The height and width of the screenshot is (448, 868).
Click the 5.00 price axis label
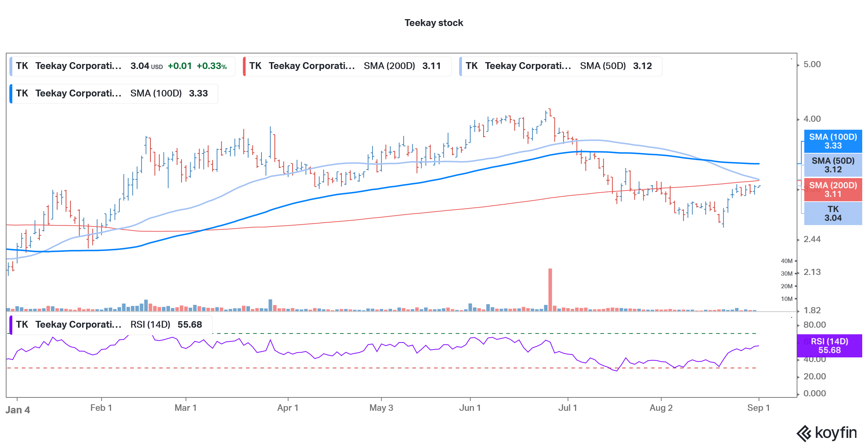pyautogui.click(x=812, y=65)
